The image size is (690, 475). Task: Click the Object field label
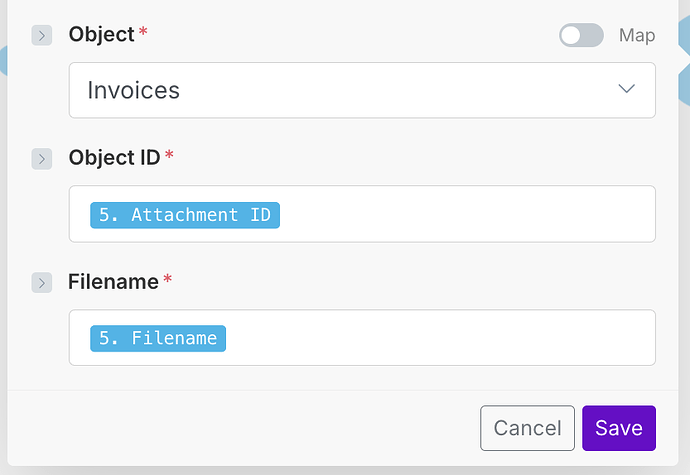(101, 35)
